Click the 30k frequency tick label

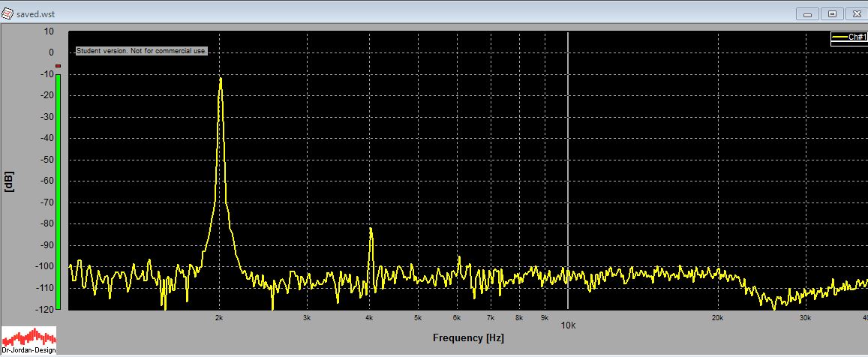click(806, 318)
